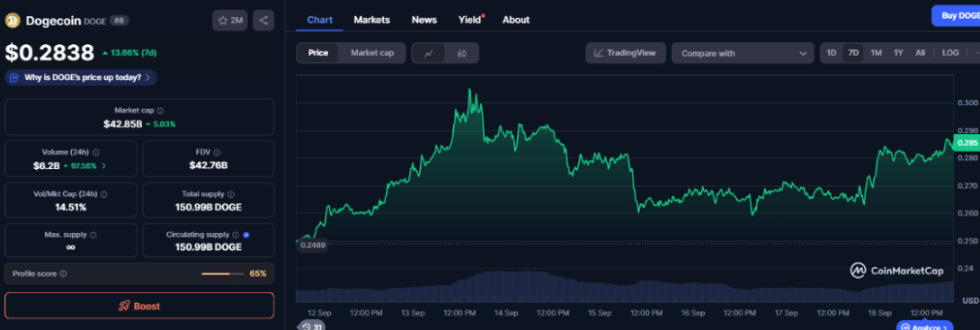Click the Circulating supply verified badge
This screenshot has width=980, height=330.
click(x=246, y=235)
